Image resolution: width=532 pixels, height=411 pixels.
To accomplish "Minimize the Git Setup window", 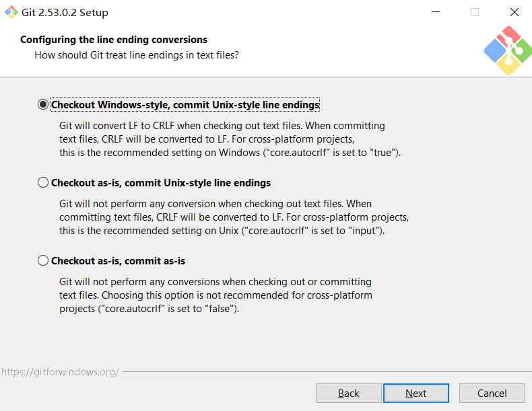I will click(x=435, y=12).
